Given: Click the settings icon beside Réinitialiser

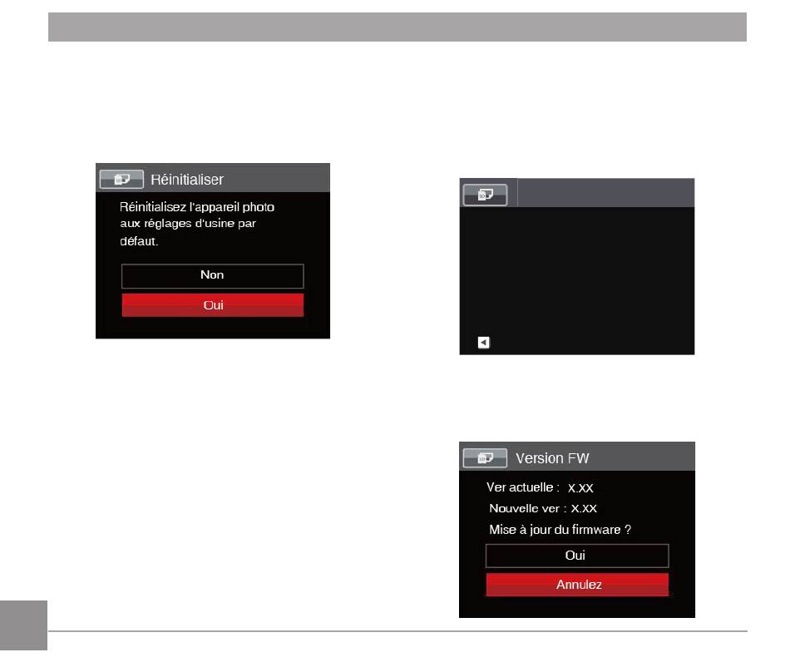Looking at the screenshot, I should (121, 180).
